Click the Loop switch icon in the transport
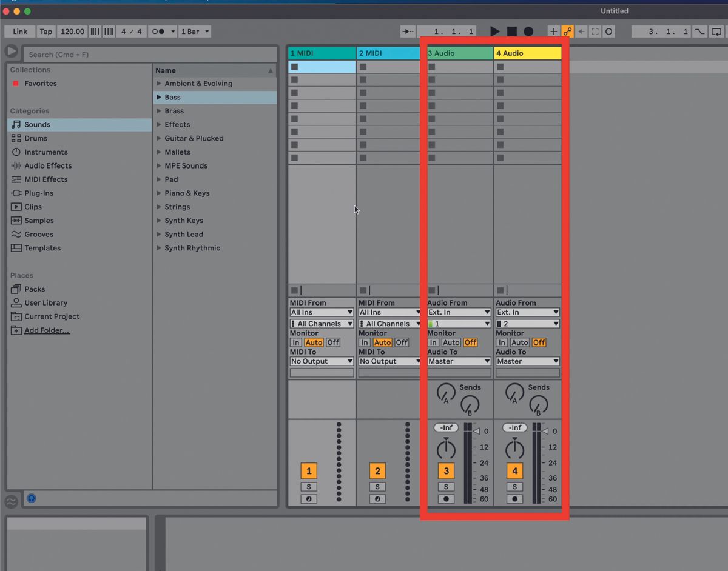 716,31
